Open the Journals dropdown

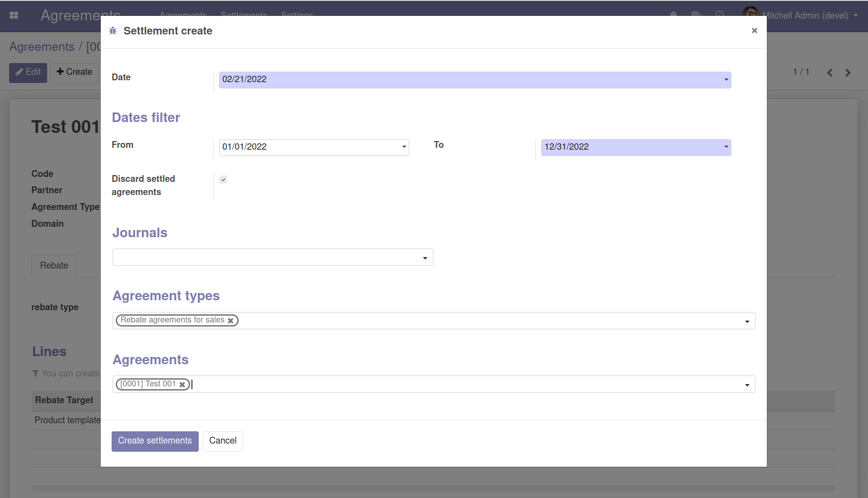point(425,258)
